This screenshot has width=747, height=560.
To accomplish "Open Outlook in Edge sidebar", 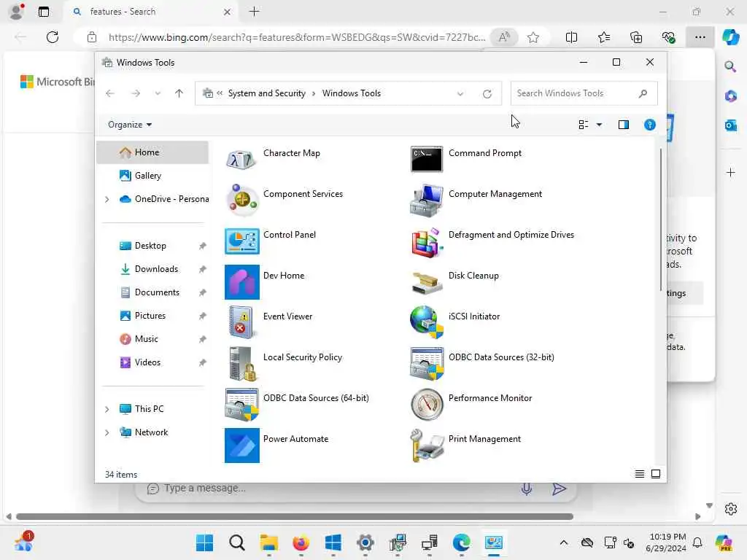I will click(731, 125).
